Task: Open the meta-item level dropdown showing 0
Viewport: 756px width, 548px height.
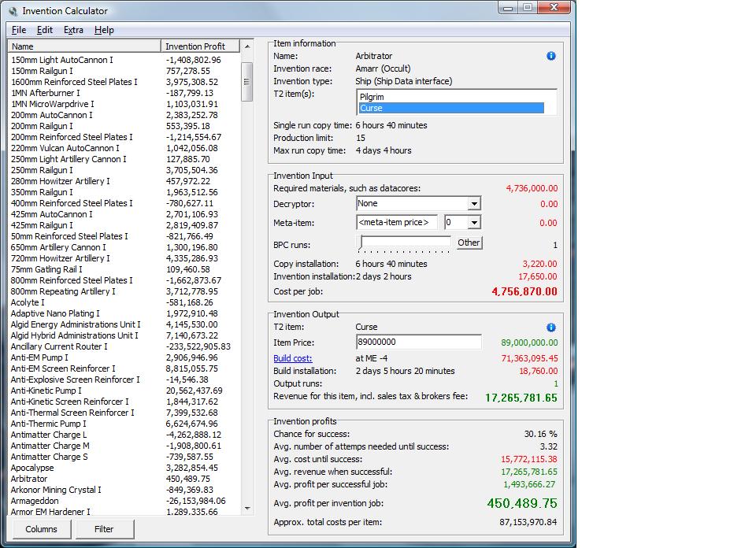Action: 474,222
